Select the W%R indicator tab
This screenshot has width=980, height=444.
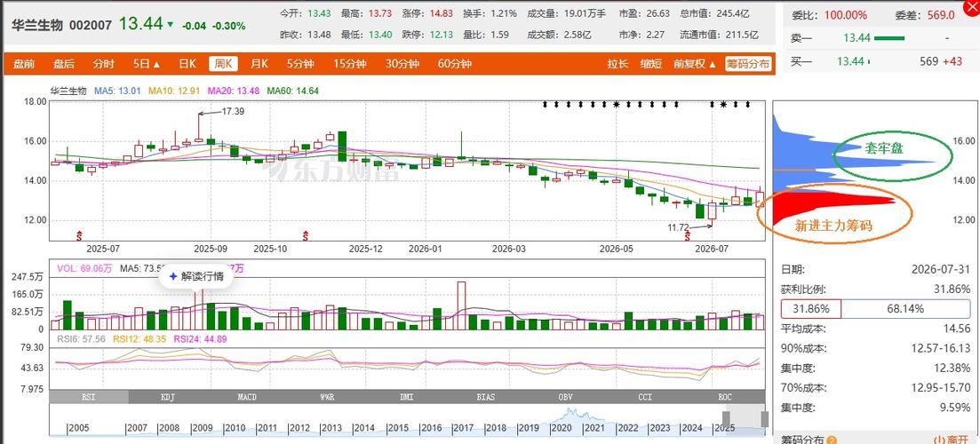[327, 397]
